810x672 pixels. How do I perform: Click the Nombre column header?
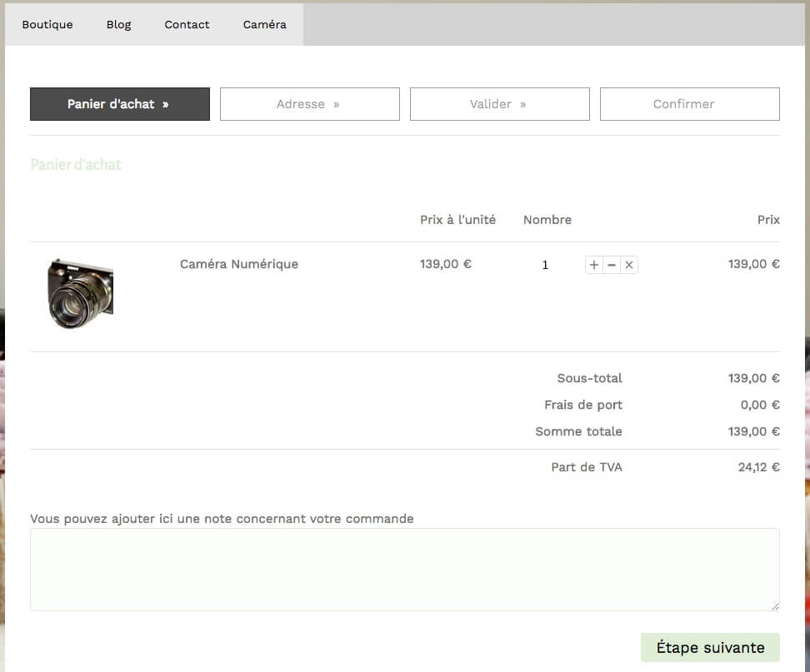(x=547, y=220)
